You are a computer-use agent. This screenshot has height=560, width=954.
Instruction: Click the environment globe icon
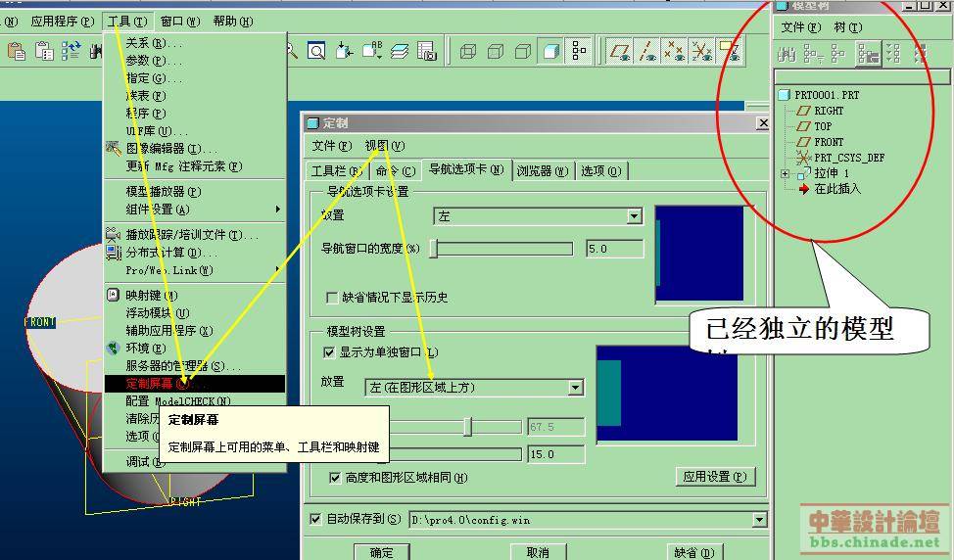tap(114, 348)
